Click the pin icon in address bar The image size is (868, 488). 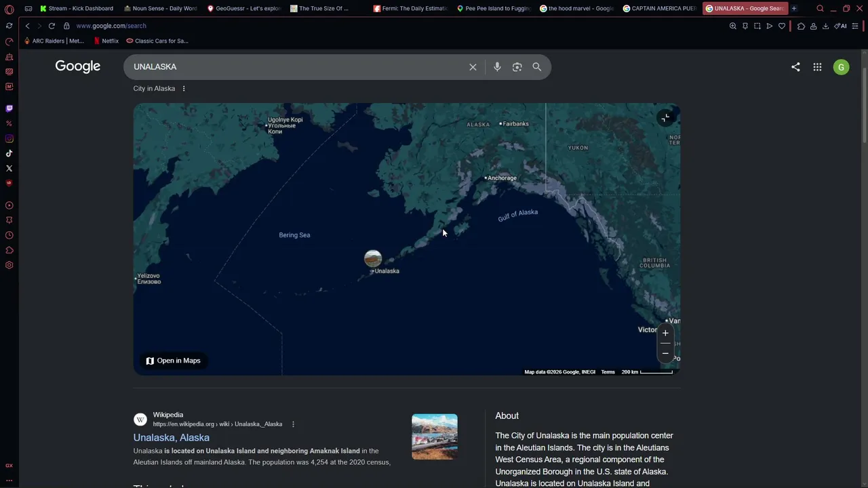pyautogui.click(x=745, y=26)
